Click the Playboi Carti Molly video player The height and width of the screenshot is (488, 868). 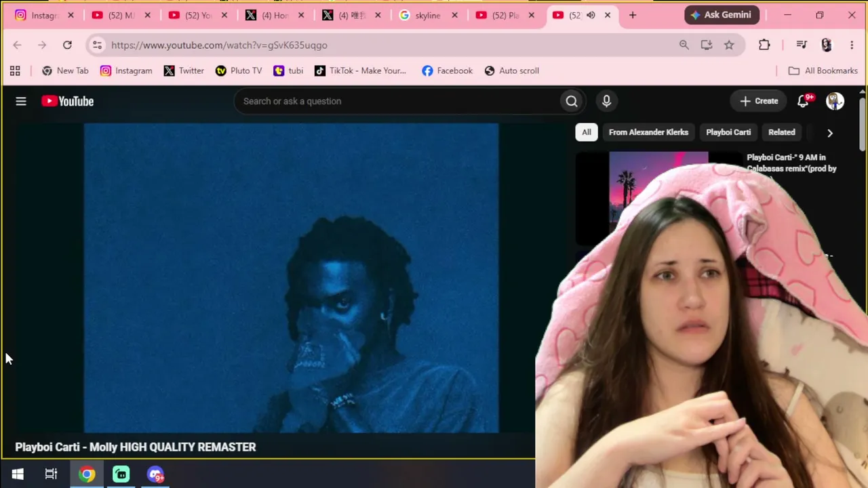[291, 278]
